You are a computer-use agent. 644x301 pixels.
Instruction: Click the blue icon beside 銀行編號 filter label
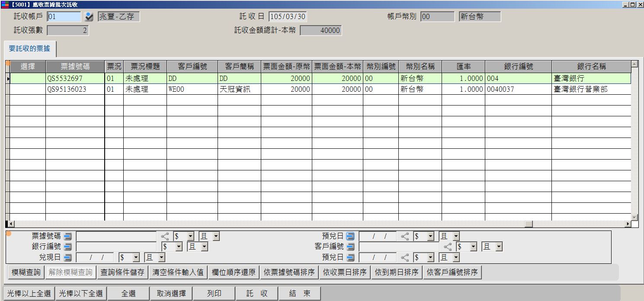[x=68, y=247]
